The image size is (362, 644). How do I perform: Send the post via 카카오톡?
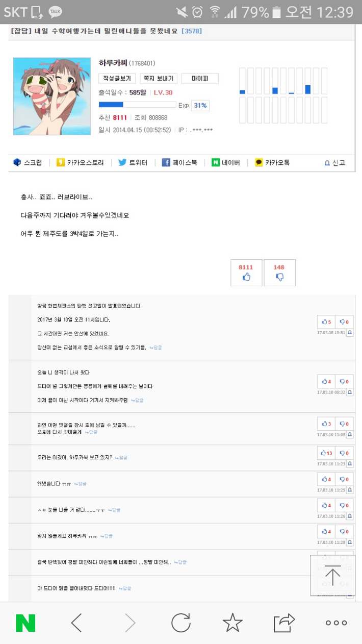[272, 163]
